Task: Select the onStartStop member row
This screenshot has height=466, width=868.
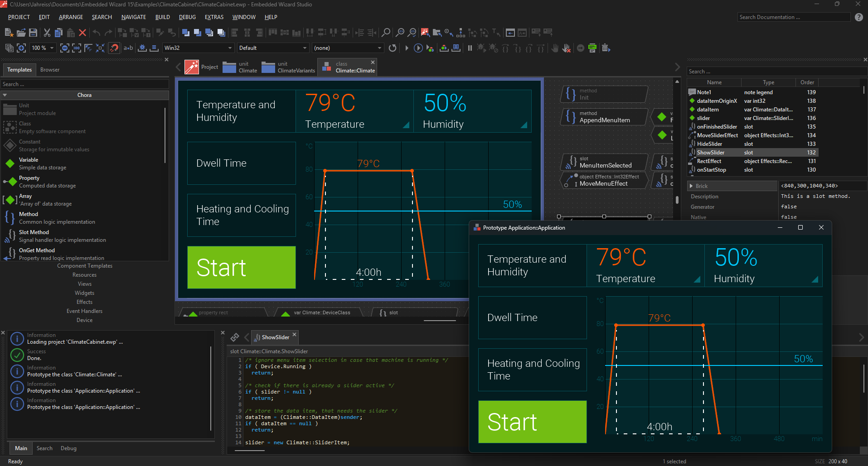Action: click(x=752, y=170)
